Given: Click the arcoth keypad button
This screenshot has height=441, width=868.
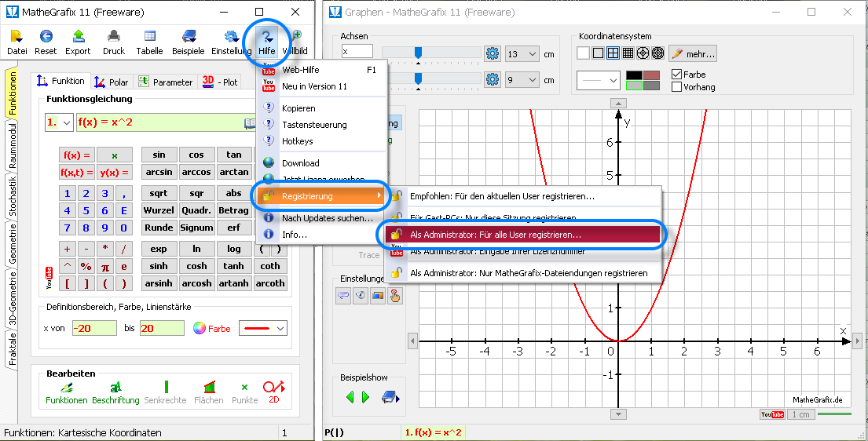Looking at the screenshot, I should pyautogui.click(x=270, y=283).
